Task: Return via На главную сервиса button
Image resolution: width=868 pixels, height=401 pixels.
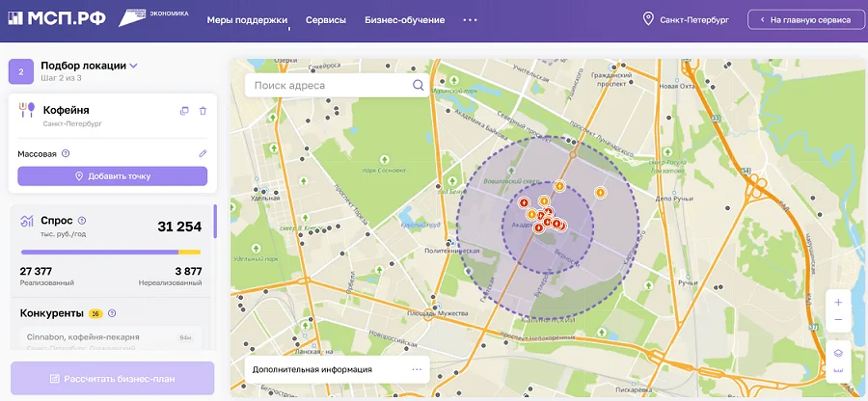Action: tap(804, 19)
